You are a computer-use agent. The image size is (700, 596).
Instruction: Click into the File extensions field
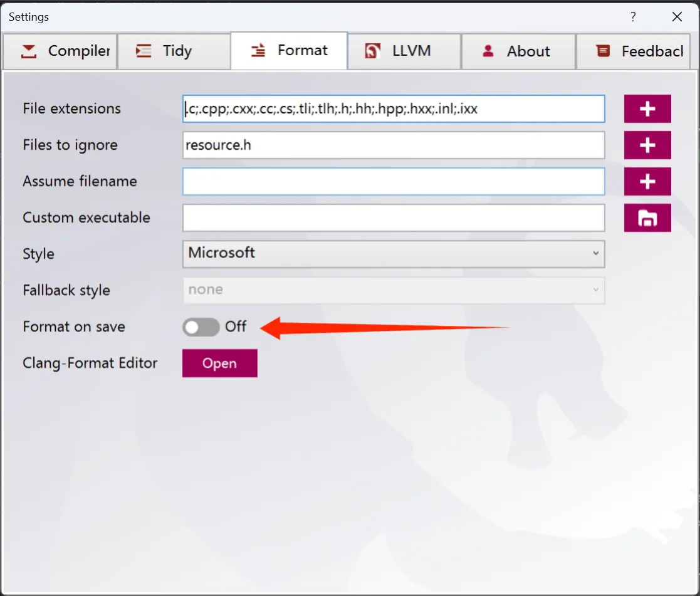click(393, 109)
